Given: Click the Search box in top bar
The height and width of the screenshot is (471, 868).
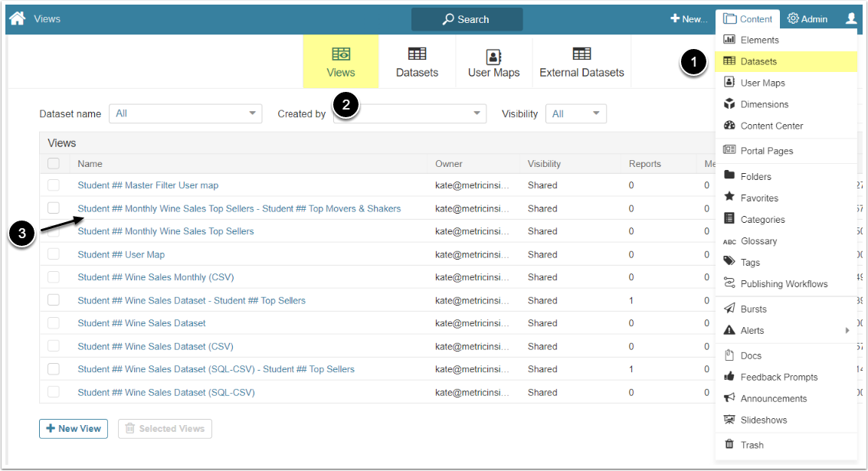Looking at the screenshot, I should [x=467, y=19].
